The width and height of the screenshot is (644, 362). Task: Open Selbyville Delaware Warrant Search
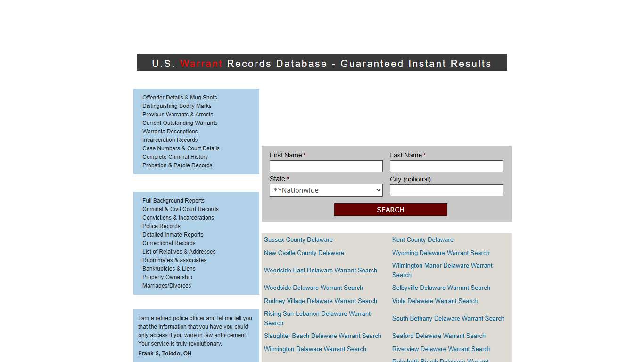(441, 288)
